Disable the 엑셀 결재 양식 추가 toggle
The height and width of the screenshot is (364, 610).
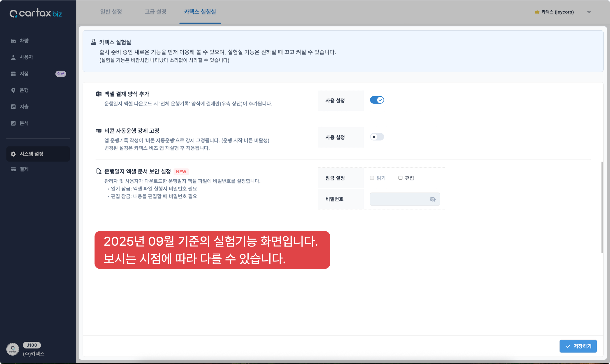(377, 100)
